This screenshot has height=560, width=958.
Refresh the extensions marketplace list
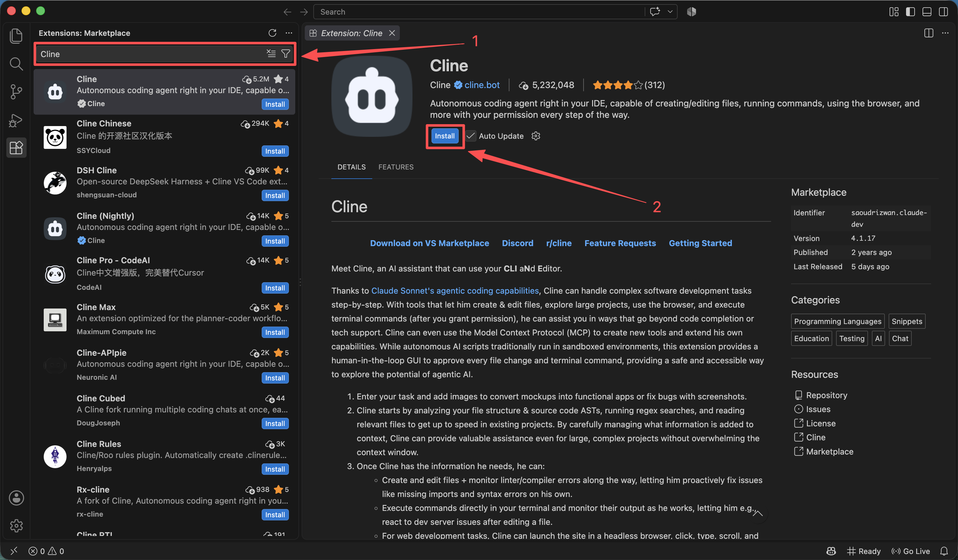pos(272,33)
